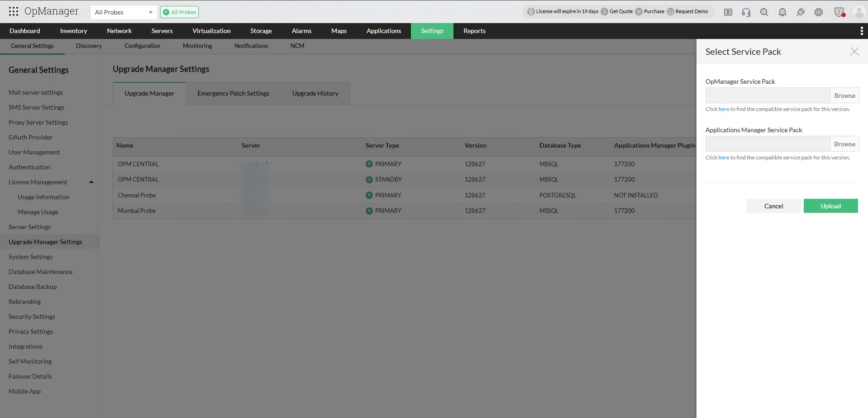Open the gear quick settings icon
This screenshot has width=868, height=418.
(x=819, y=12)
